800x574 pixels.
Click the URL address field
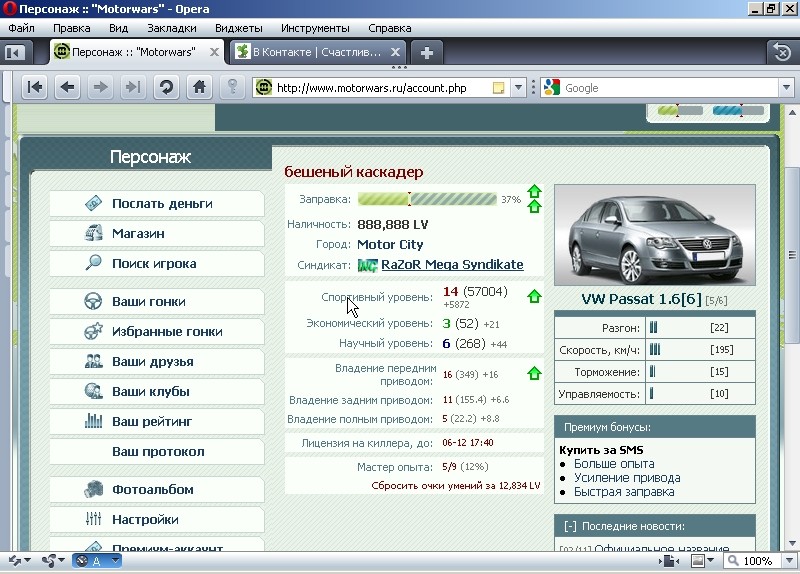[x=382, y=88]
